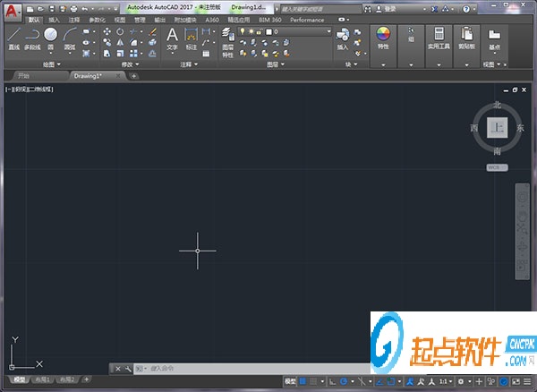Click the Explode tool icon
537x392 pixels.
click(153, 42)
